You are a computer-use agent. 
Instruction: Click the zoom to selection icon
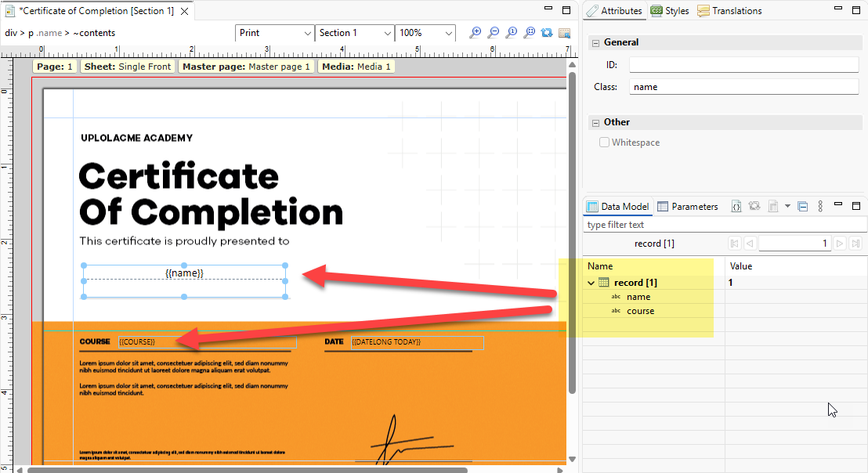pyautogui.click(x=565, y=33)
